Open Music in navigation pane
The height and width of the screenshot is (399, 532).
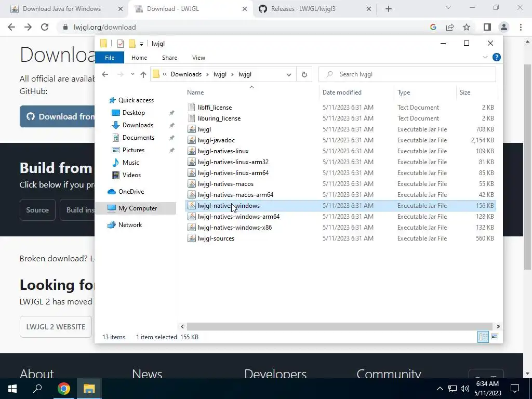tap(130, 163)
